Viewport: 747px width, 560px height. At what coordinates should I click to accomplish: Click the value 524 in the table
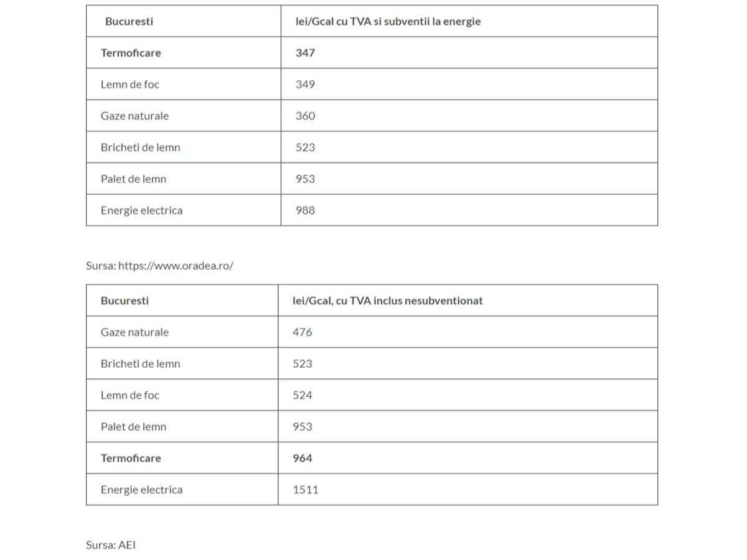point(303,395)
